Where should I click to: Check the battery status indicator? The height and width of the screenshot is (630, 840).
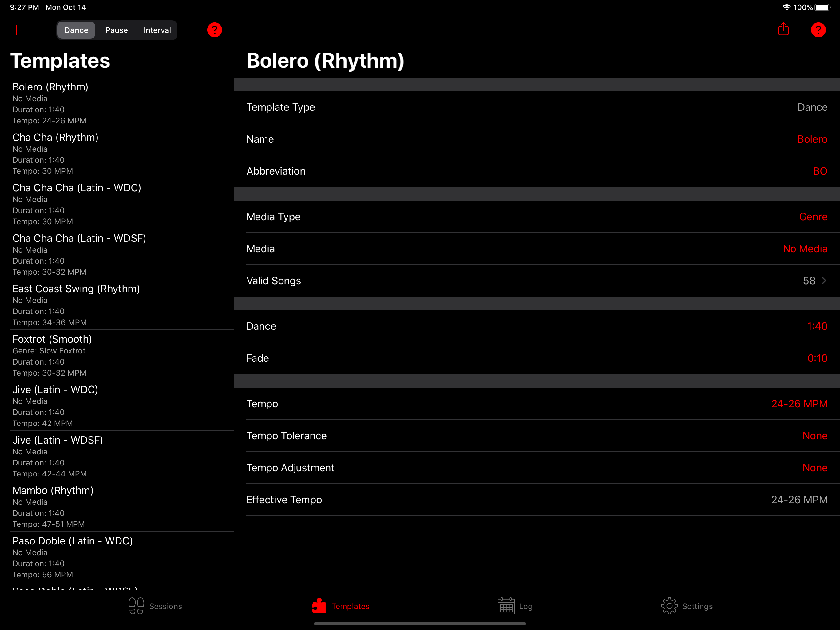pyautogui.click(x=822, y=7)
